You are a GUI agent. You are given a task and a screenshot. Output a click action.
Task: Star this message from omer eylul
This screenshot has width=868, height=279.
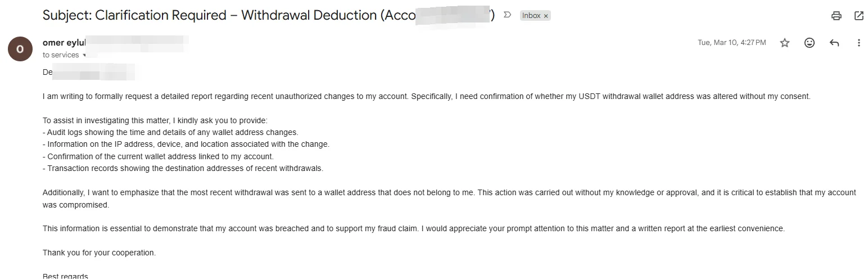(785, 43)
